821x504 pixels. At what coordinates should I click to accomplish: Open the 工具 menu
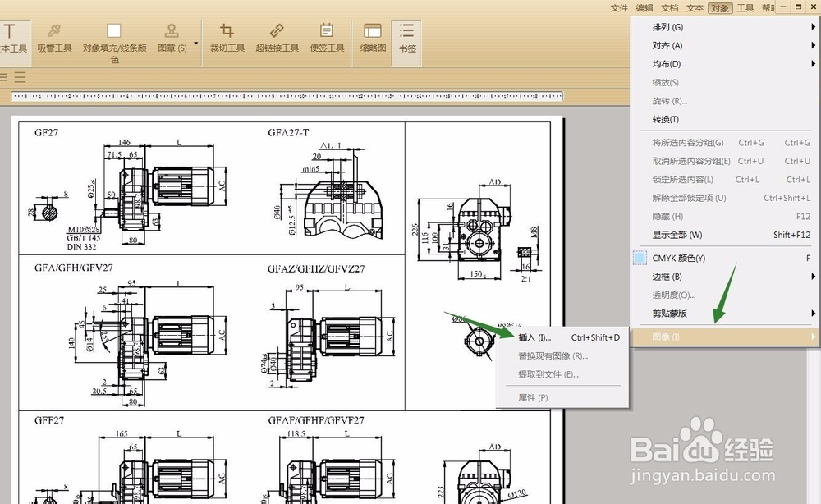(745, 8)
